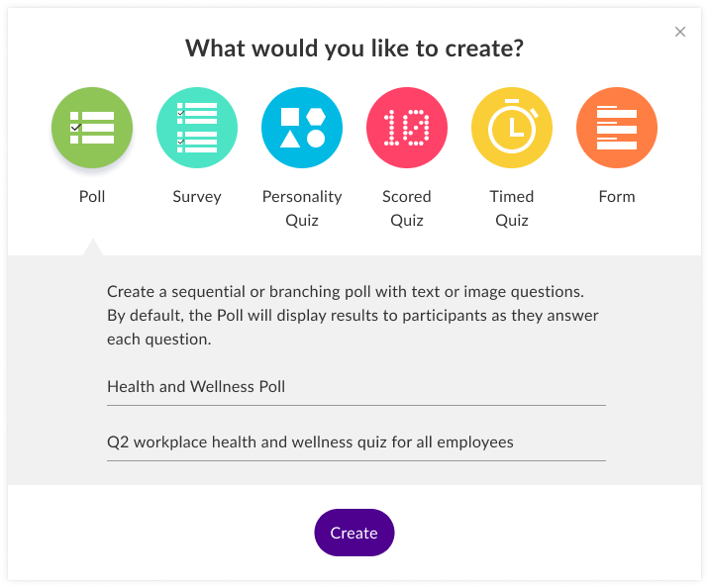Click the triangle pointer beneath Poll
The height and width of the screenshot is (588, 709).
[x=92, y=246]
